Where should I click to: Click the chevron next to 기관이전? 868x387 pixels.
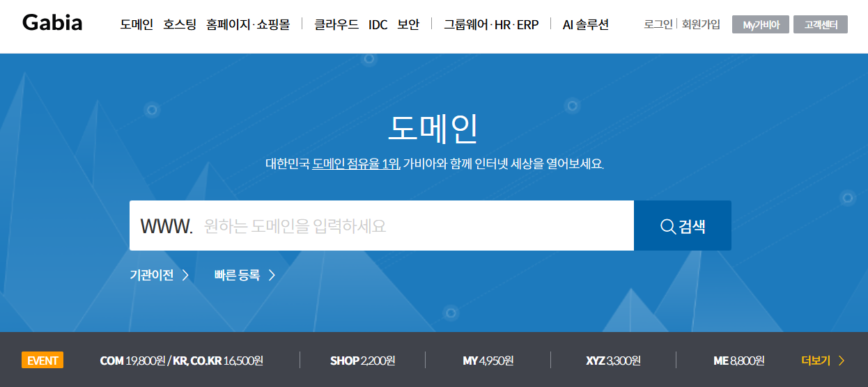pos(185,275)
